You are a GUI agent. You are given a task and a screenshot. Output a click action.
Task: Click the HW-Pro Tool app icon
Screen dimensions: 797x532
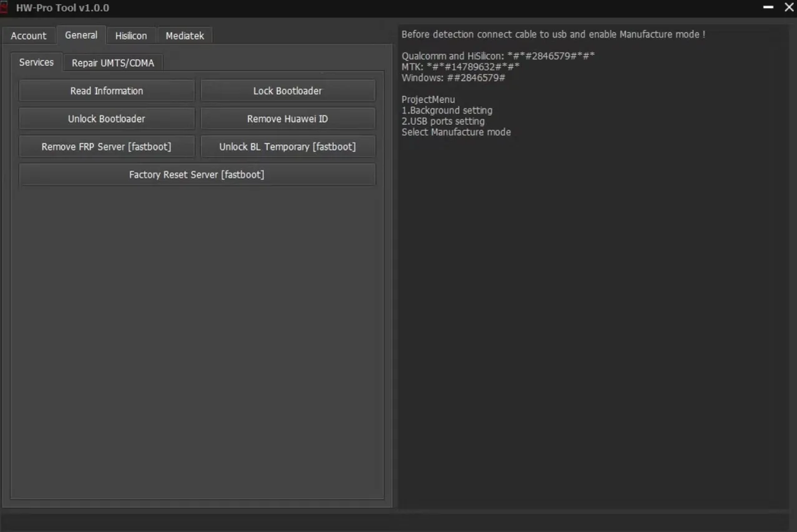pos(4,8)
